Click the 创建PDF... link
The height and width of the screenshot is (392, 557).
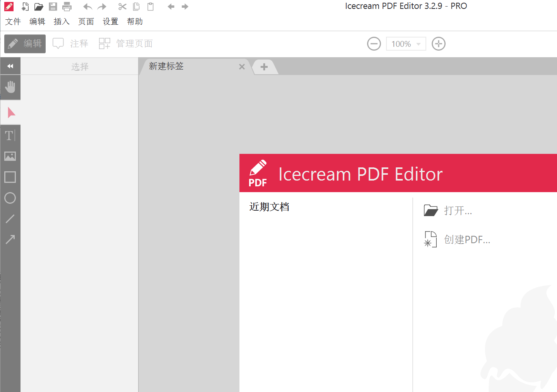click(467, 239)
